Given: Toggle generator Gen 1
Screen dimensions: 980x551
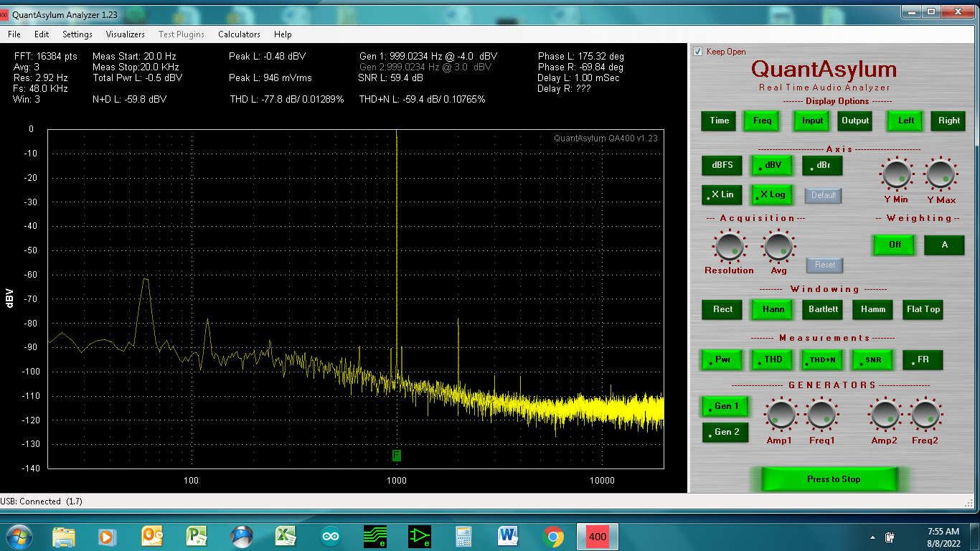Looking at the screenshot, I should pos(725,406).
